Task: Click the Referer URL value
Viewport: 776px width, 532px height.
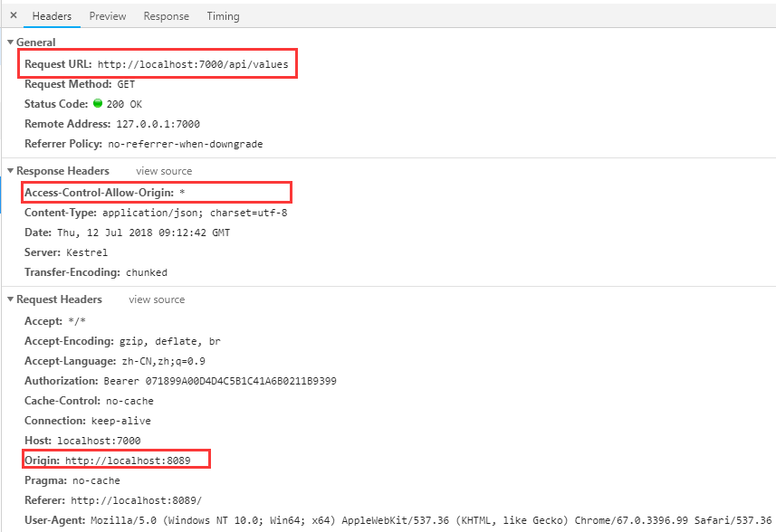Action: (136, 500)
